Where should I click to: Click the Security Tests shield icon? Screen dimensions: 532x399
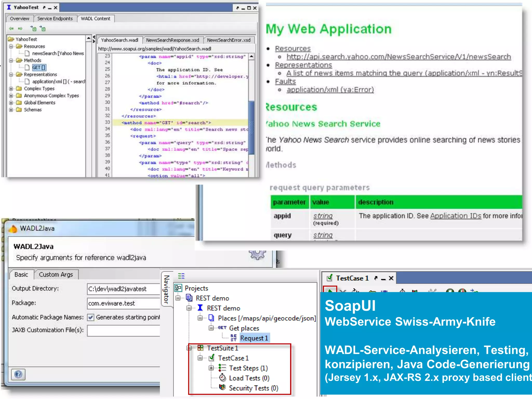[x=222, y=388]
